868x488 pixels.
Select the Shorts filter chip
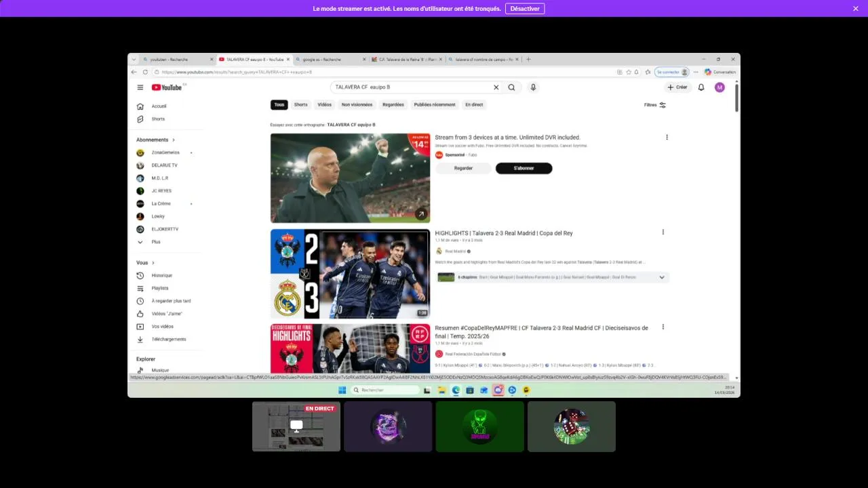pyautogui.click(x=301, y=104)
